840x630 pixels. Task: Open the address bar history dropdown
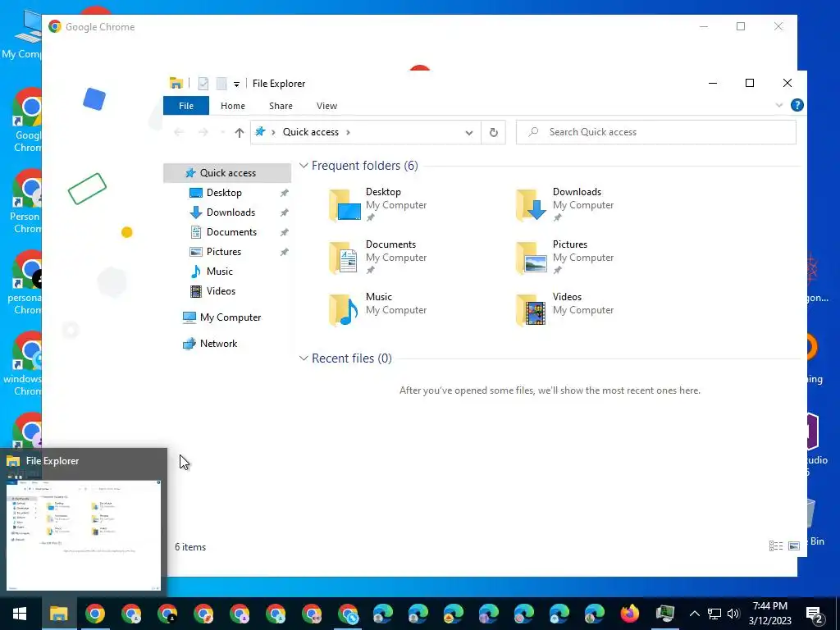[468, 132]
